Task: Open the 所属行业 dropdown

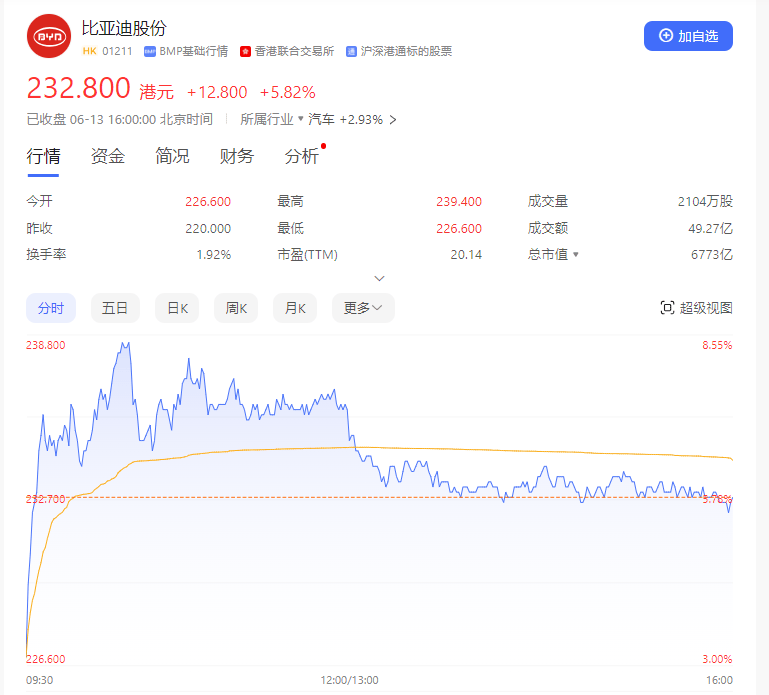Action: point(272,119)
